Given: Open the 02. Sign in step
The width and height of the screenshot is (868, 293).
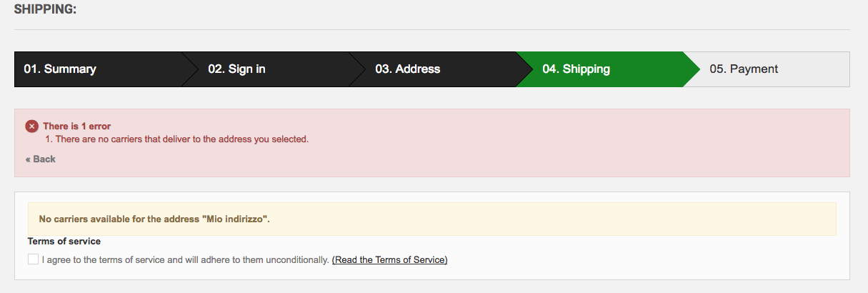Looking at the screenshot, I should click(236, 69).
